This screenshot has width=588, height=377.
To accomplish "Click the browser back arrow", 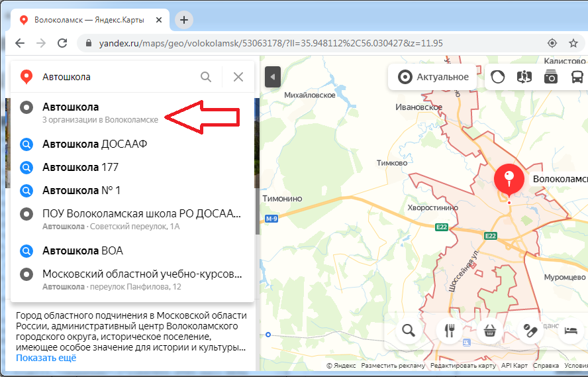I will (x=20, y=43).
